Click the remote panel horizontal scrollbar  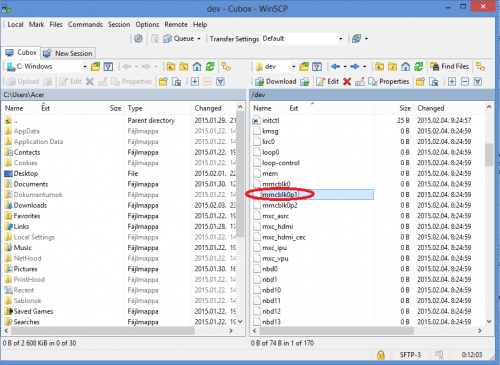[x=336, y=331]
